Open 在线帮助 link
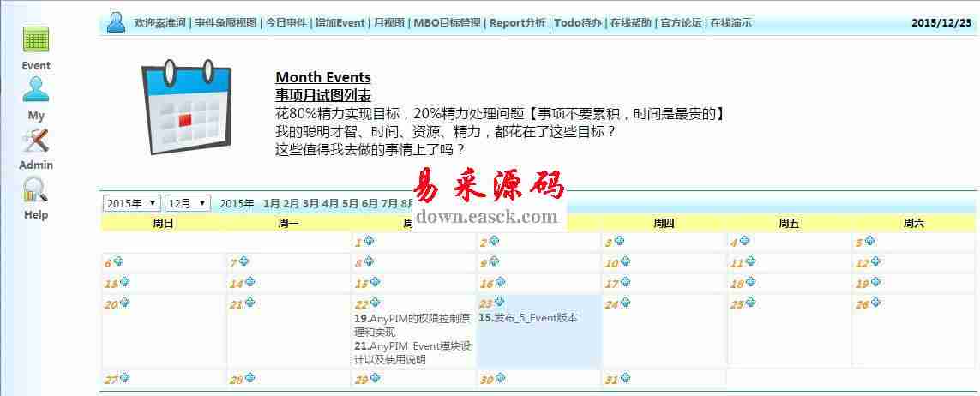 pyautogui.click(x=631, y=23)
